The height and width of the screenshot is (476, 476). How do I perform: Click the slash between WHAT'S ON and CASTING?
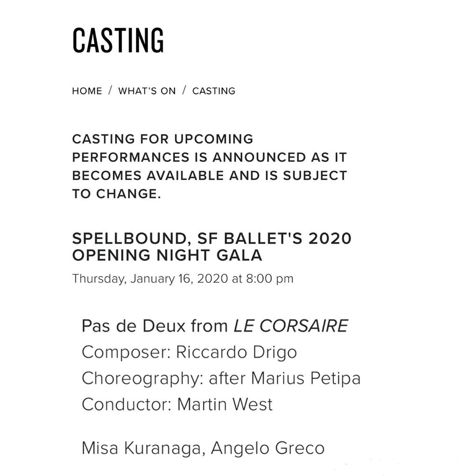tap(184, 91)
